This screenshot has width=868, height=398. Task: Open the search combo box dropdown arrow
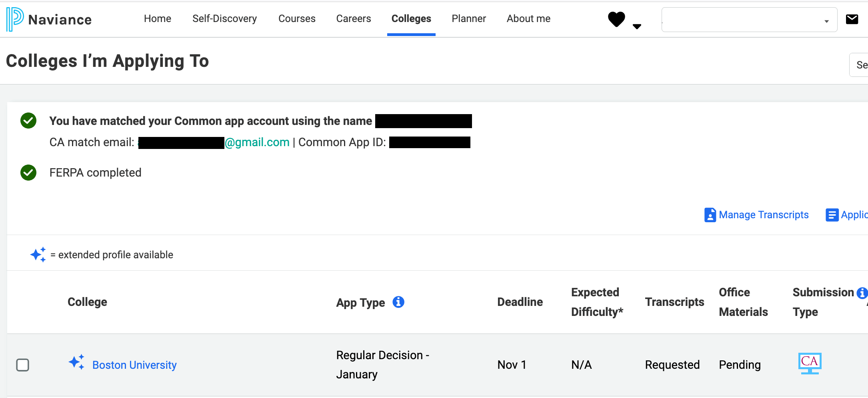coord(826,22)
